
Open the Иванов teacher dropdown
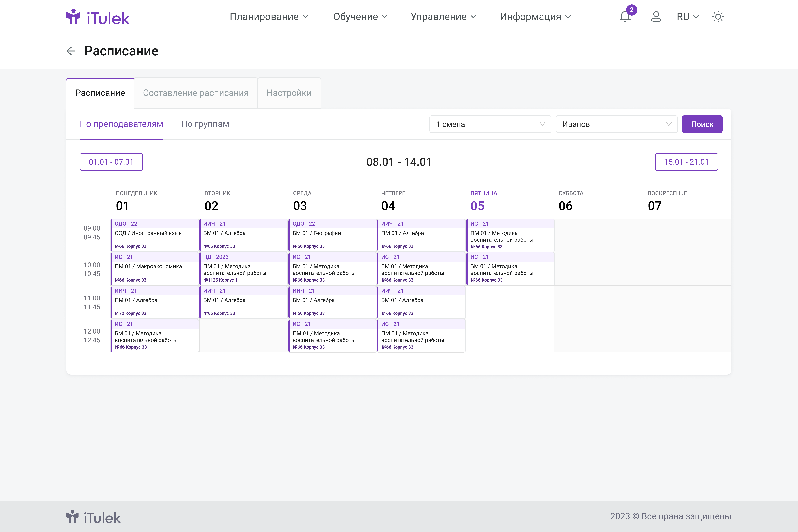point(617,124)
